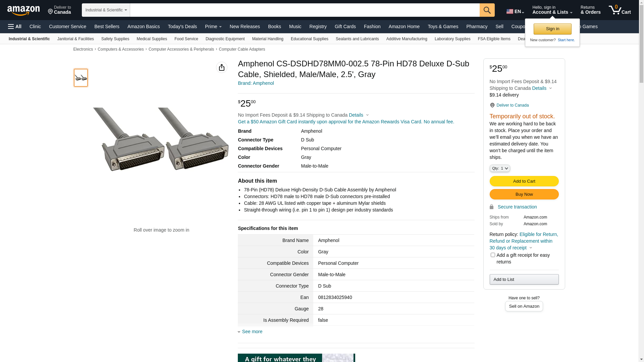Image resolution: width=644 pixels, height=362 pixels.
Task: Select the cable product thumbnail
Action: (x=81, y=78)
